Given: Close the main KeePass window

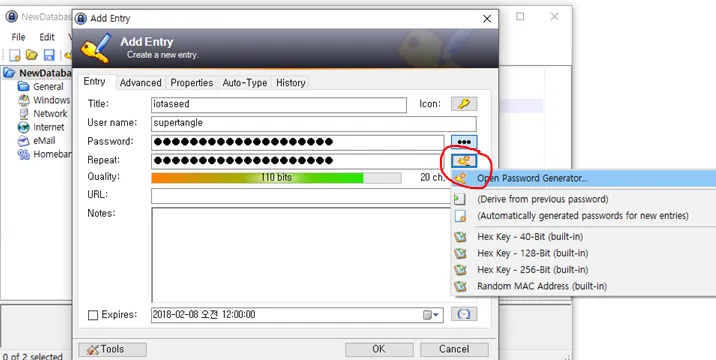Looking at the screenshot, I should coord(554,16).
